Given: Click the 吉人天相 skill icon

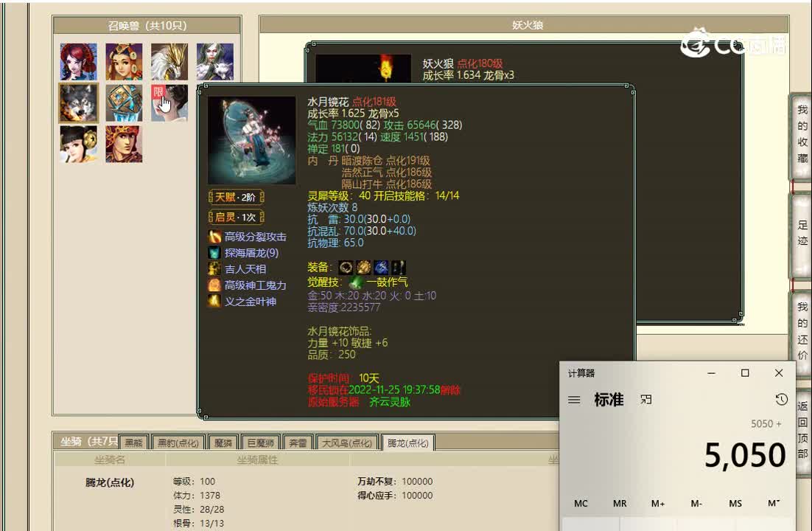Looking at the screenshot, I should [214, 268].
